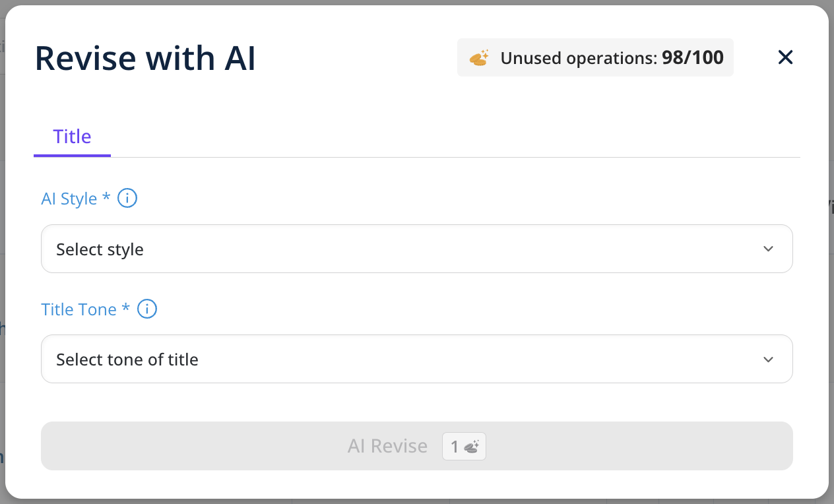Click the coins icon beside Unused operations

479,58
